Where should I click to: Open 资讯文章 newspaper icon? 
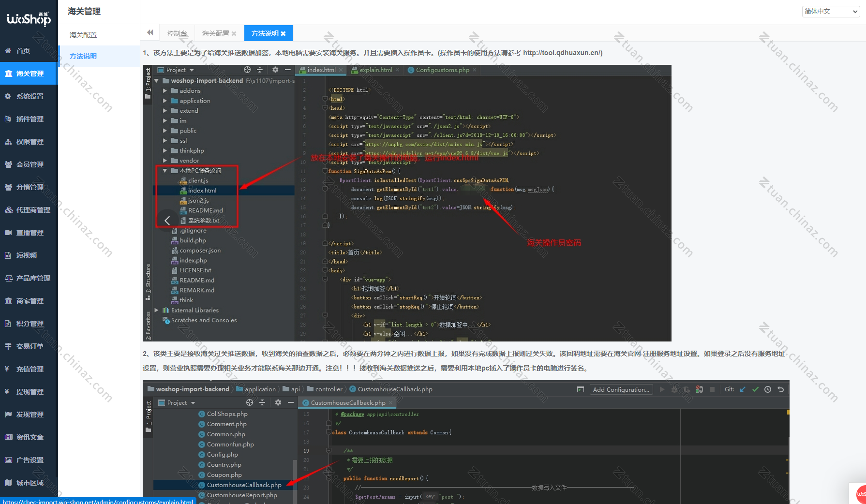(8, 437)
